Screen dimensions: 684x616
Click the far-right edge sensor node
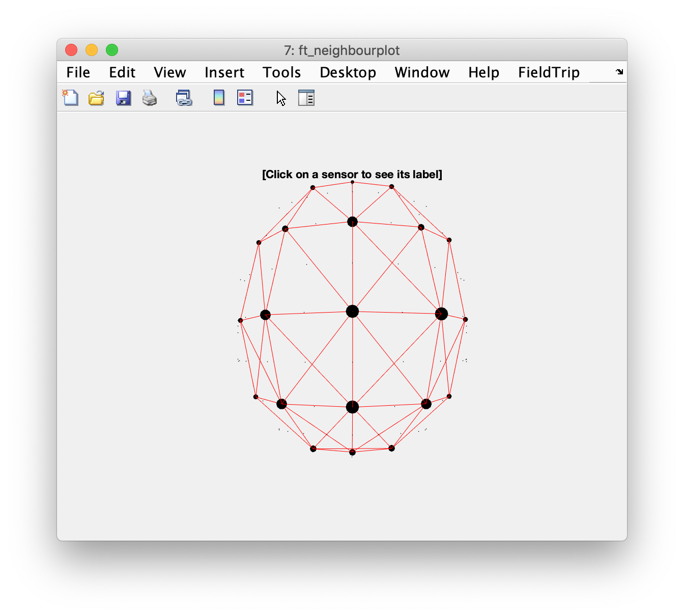click(465, 319)
